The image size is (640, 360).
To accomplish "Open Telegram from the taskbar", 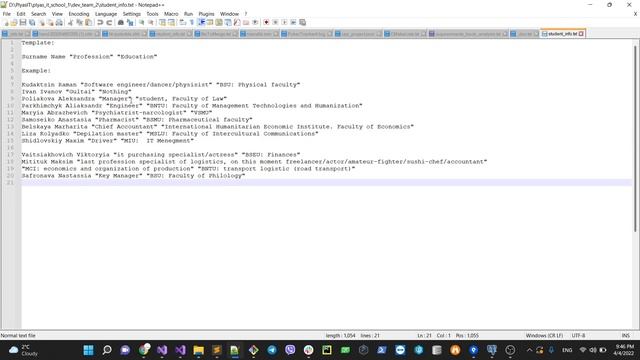I will coord(272,350).
